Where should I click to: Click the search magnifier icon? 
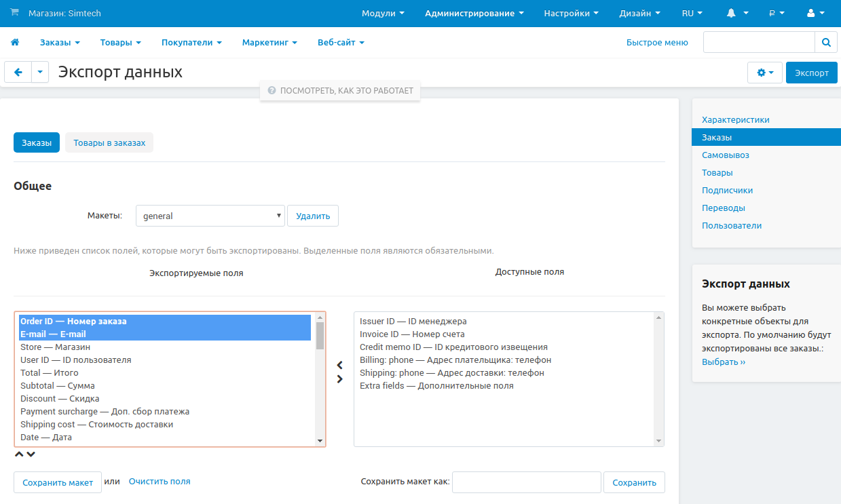(826, 42)
